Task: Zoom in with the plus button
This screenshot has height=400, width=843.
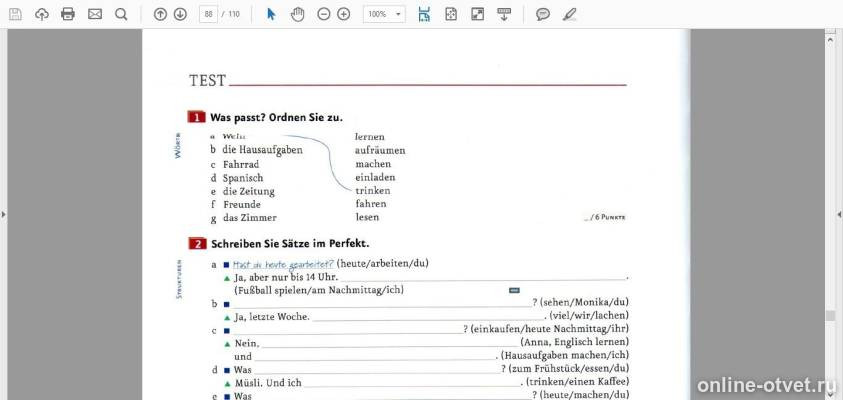Action: pyautogui.click(x=344, y=14)
